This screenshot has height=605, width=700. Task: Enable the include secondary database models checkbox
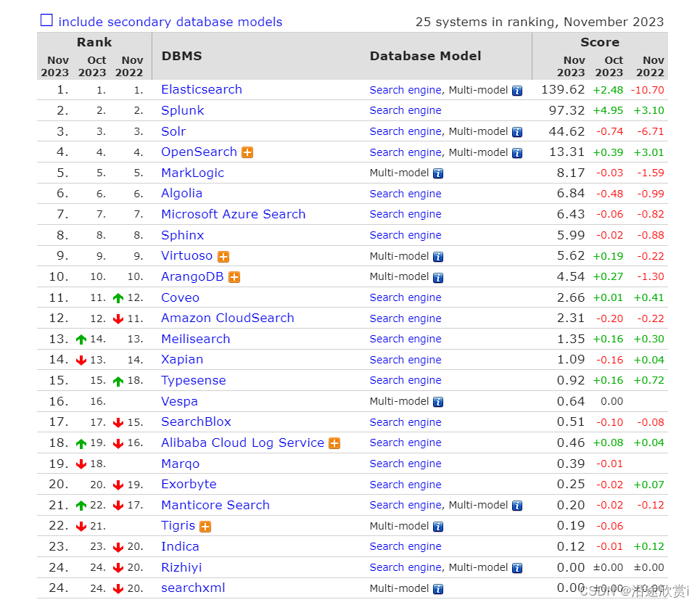point(46,21)
